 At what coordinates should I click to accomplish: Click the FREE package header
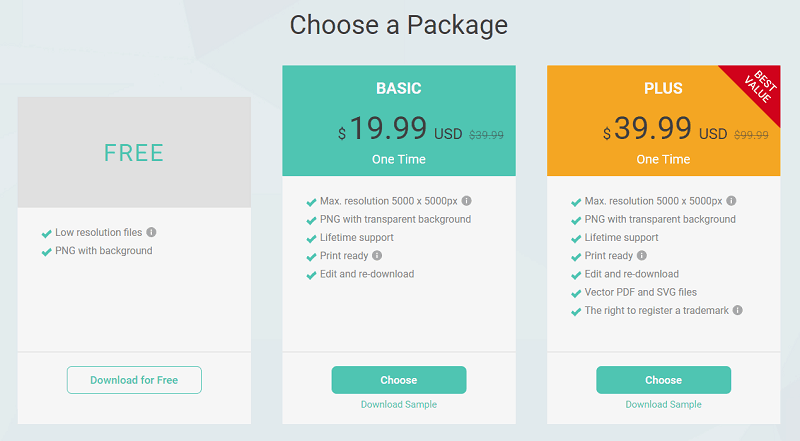click(x=134, y=153)
